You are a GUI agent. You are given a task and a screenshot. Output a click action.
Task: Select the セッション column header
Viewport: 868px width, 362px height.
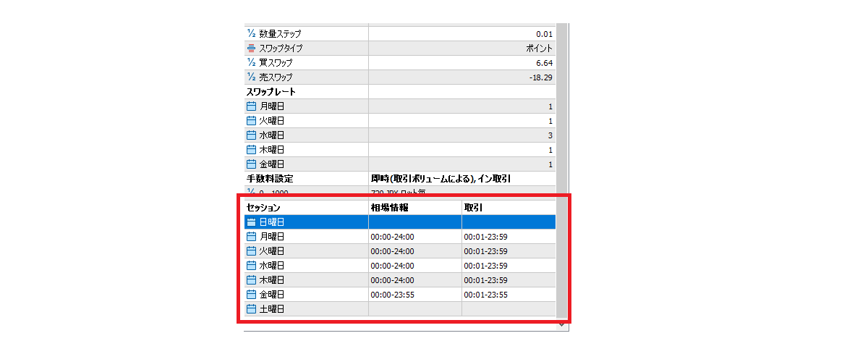263,207
